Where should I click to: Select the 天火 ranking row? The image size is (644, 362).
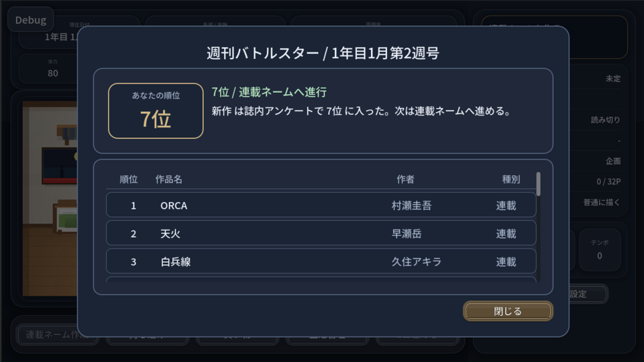pos(321,234)
